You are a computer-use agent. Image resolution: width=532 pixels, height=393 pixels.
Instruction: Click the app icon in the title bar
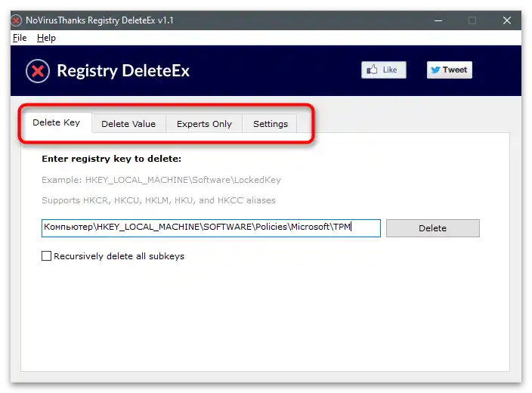(16, 20)
